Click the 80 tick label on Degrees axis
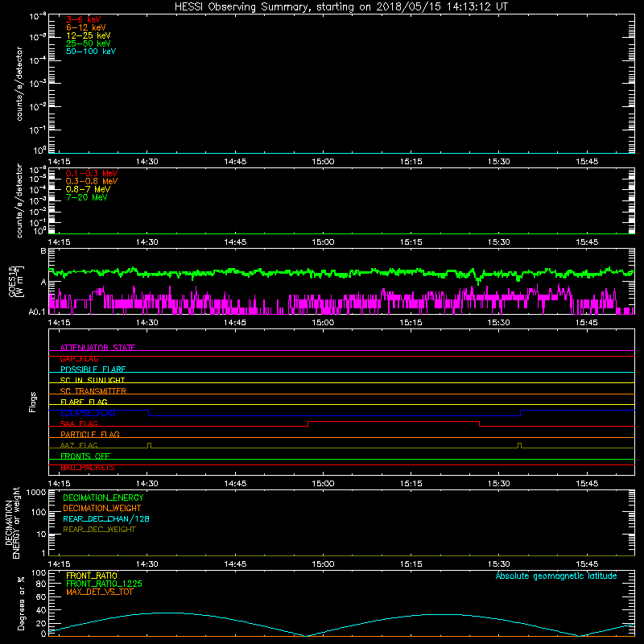Image resolution: width=644 pixels, height=644 pixels. click(41, 584)
